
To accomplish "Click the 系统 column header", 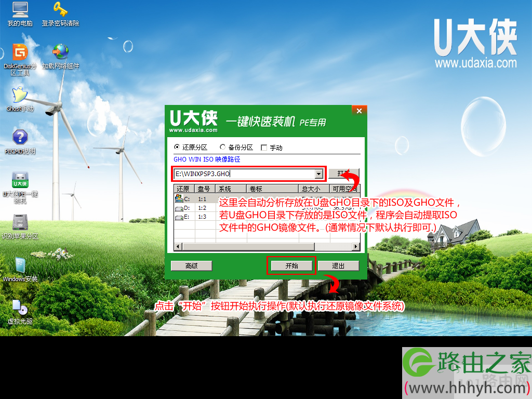I will 231,189.
